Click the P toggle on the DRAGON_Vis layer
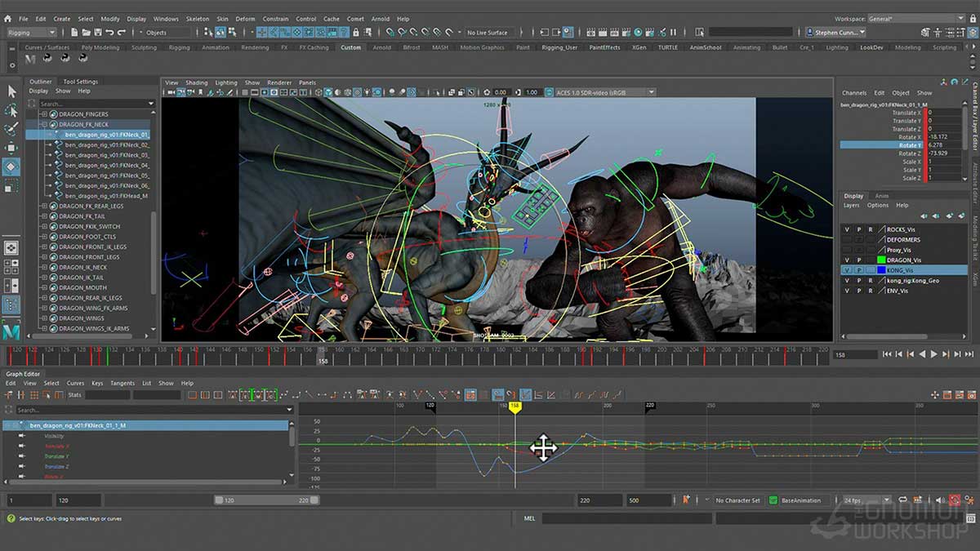This screenshot has width=980, height=551. coord(859,260)
